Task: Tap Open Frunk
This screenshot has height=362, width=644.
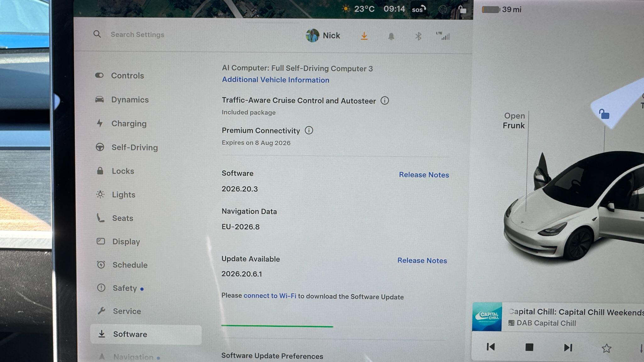Action: pos(514,121)
